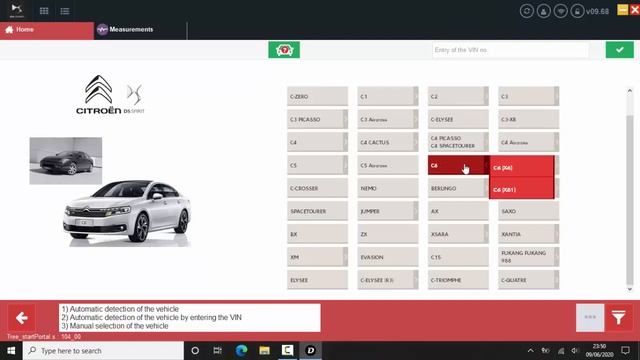Click the wifi connection status icon
This screenshot has width=640, height=360.
point(560,11)
